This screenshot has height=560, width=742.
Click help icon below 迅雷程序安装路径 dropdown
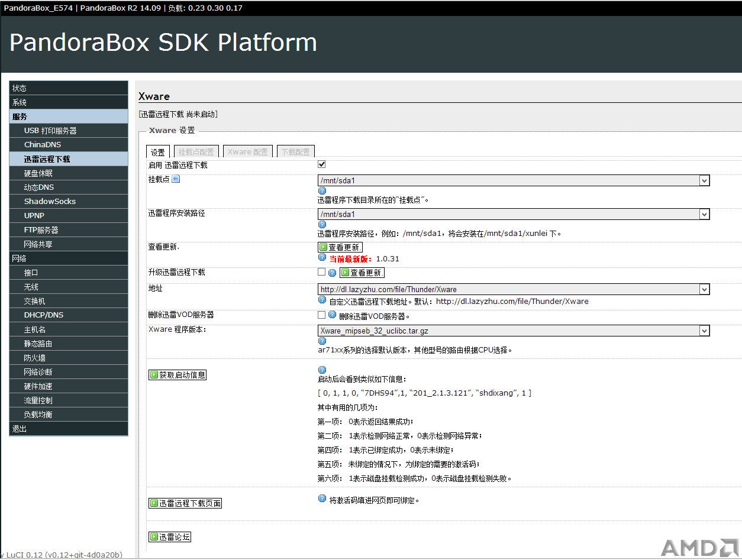[x=322, y=224]
